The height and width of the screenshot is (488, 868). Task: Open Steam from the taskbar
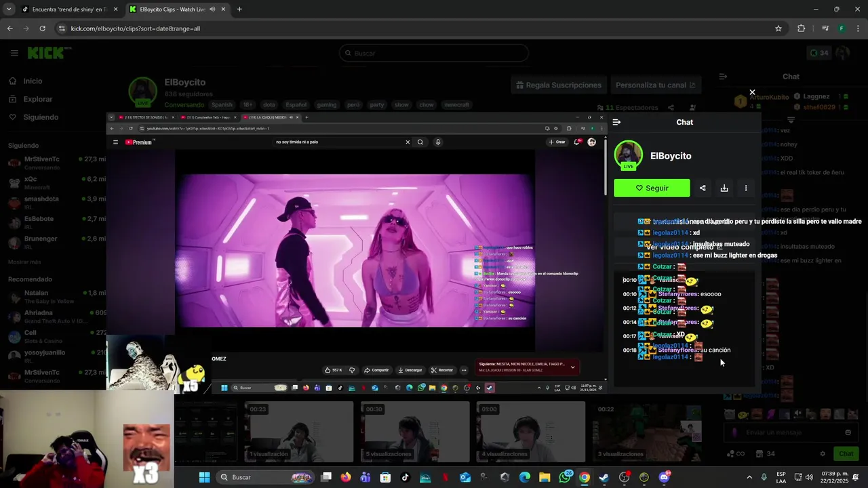[x=604, y=477]
